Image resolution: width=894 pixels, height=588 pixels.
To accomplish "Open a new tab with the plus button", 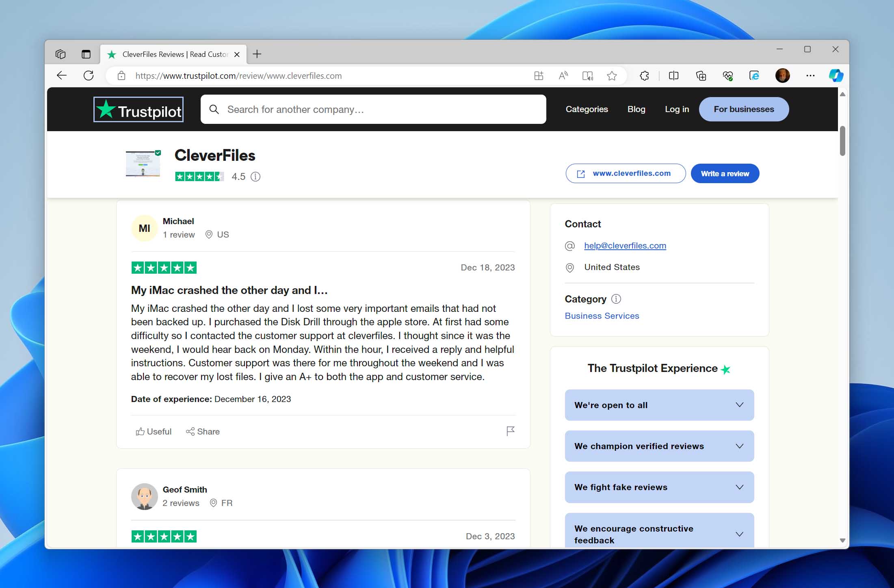I will [x=257, y=54].
